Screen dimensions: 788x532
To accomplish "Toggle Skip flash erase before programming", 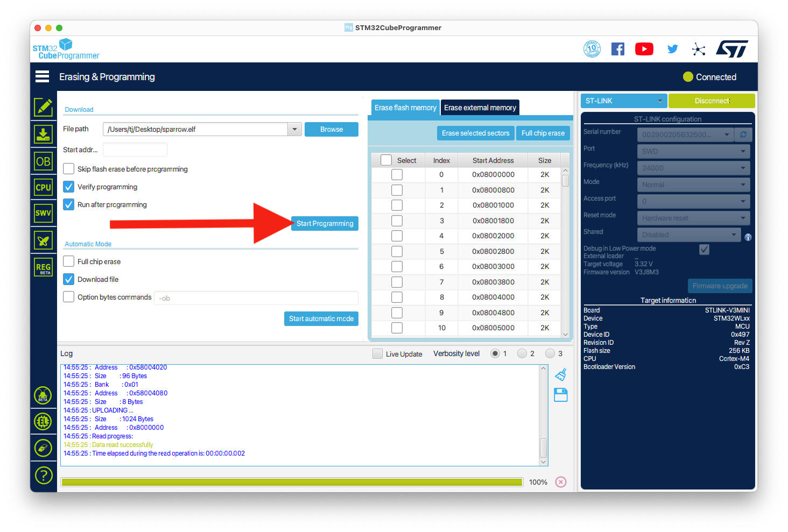I will tap(68, 169).
